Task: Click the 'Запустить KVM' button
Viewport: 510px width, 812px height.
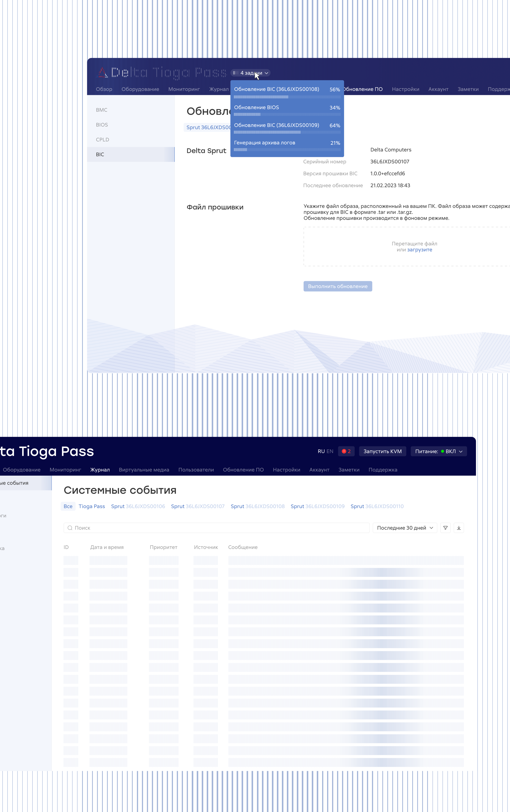Action: (x=382, y=451)
